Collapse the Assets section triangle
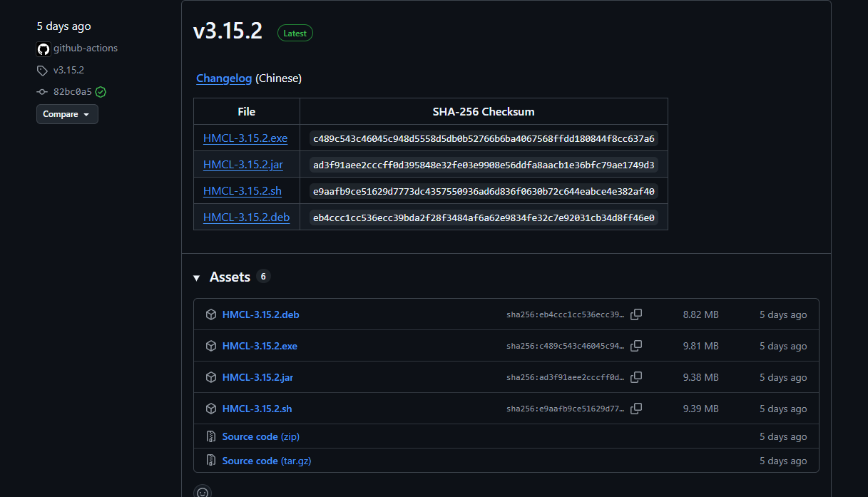This screenshot has width=868, height=497. click(196, 277)
